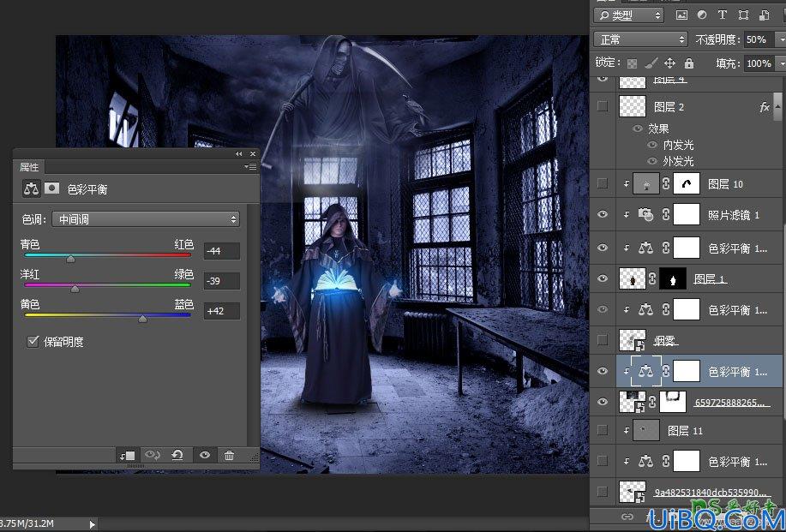
Task: Click the -44 cyan-red value field
Action: pyautogui.click(x=221, y=251)
